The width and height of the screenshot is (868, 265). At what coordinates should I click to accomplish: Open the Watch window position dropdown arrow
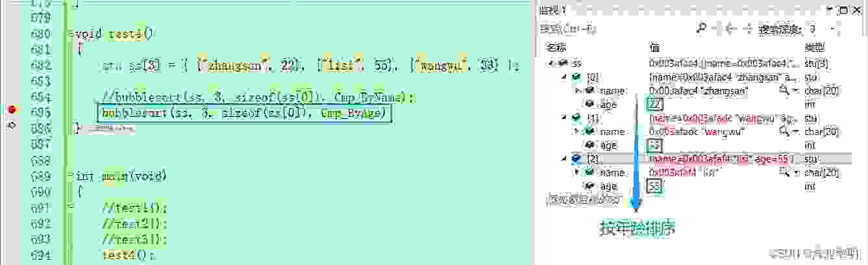(830, 10)
